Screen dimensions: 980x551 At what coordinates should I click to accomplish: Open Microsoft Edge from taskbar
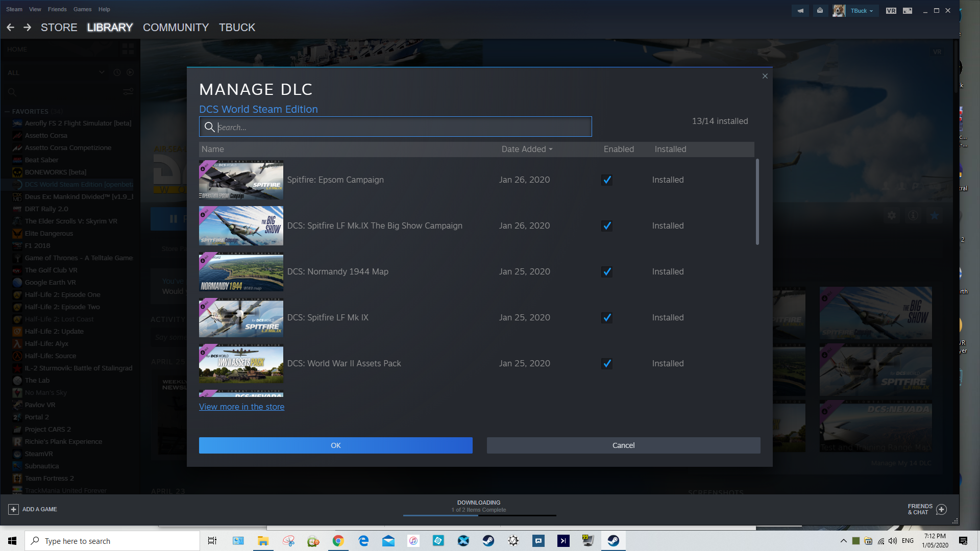pyautogui.click(x=363, y=541)
